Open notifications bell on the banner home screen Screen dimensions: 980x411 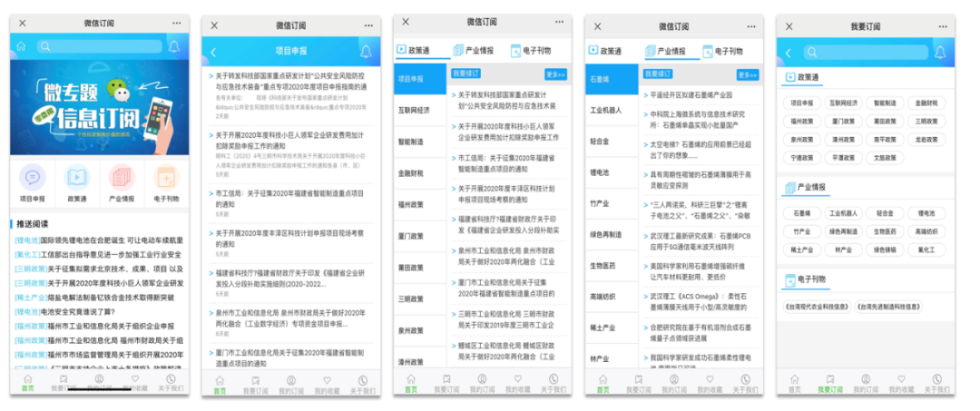tap(173, 46)
